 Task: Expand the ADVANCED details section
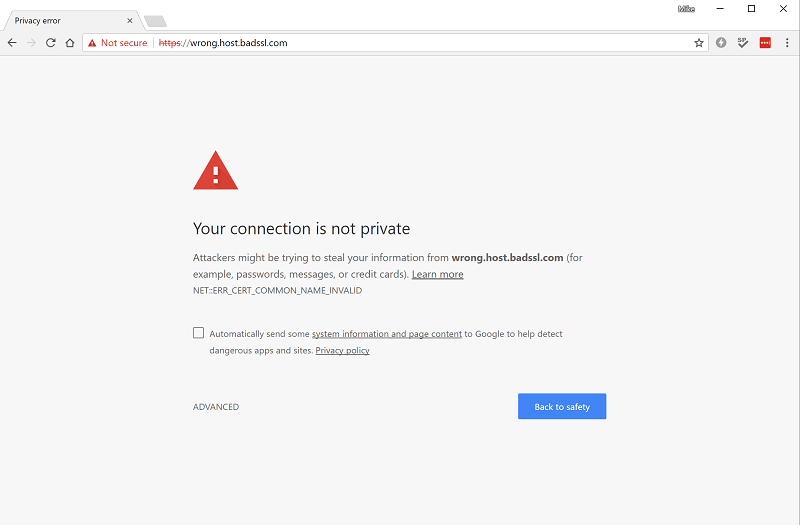pos(216,407)
